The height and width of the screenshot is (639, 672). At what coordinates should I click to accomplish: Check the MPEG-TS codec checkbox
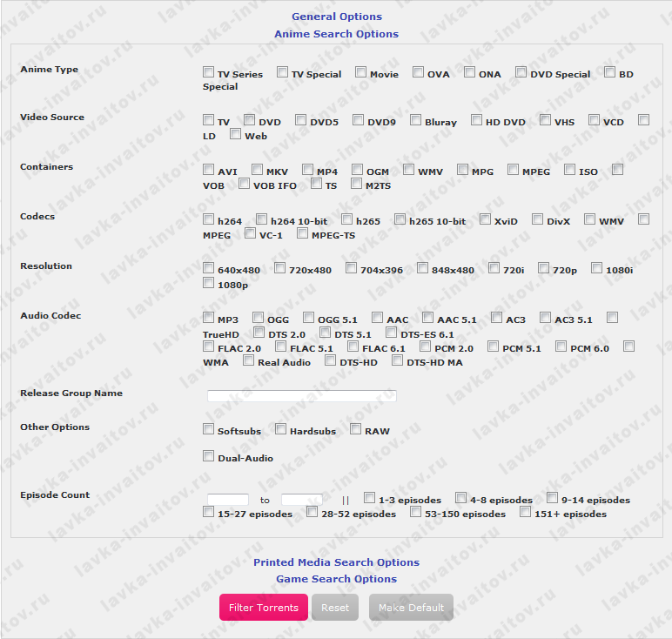tap(303, 233)
